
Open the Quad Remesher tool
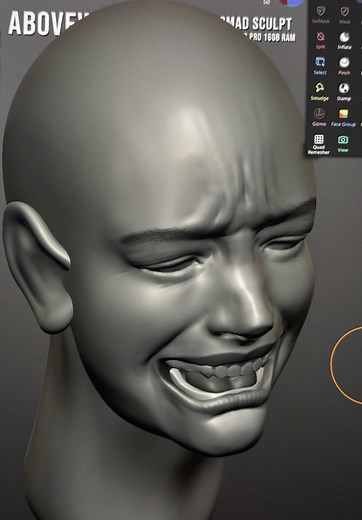pyautogui.click(x=319, y=144)
